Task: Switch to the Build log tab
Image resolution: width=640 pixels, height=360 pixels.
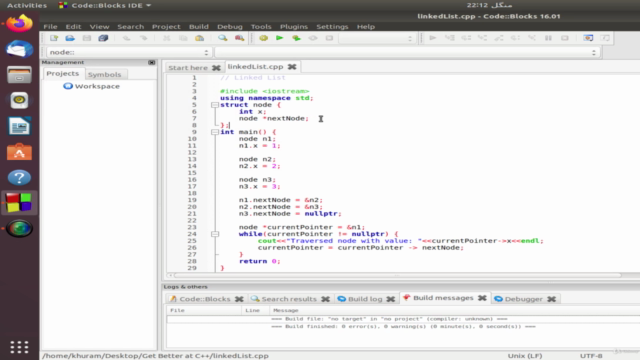Action: point(365,299)
